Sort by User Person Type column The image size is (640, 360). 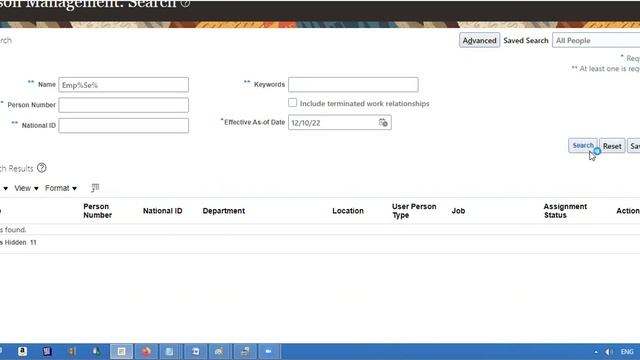tap(414, 211)
